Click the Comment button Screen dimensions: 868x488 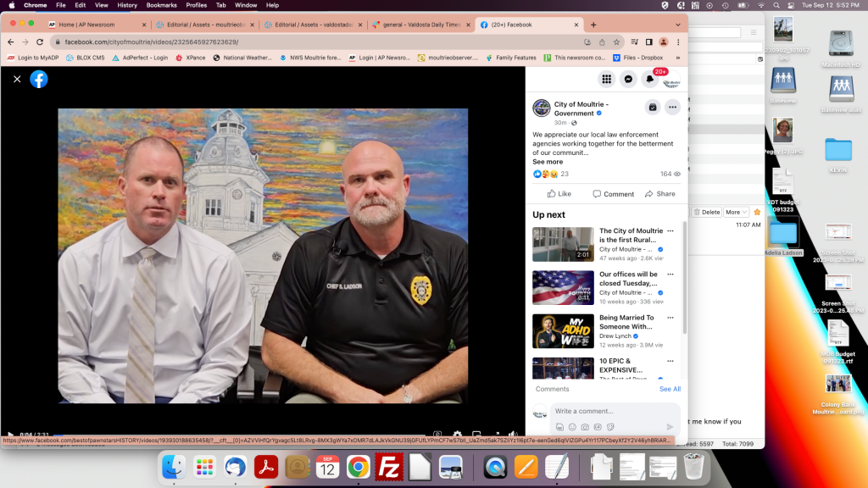coord(614,194)
